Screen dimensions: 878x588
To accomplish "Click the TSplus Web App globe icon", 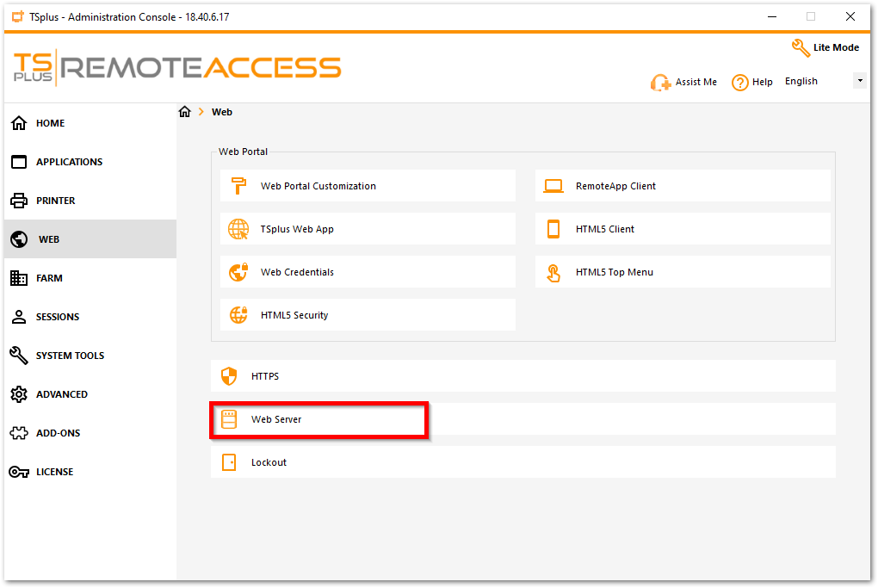I will 238,229.
